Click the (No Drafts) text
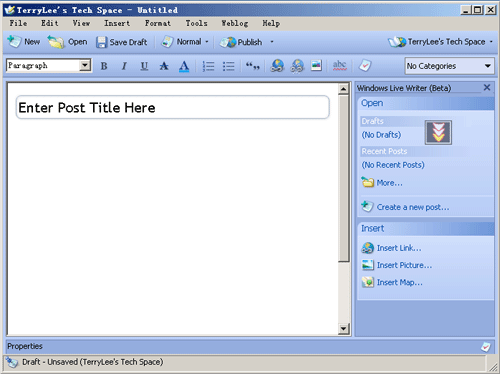Image resolution: width=500 pixels, height=374 pixels. [381, 135]
